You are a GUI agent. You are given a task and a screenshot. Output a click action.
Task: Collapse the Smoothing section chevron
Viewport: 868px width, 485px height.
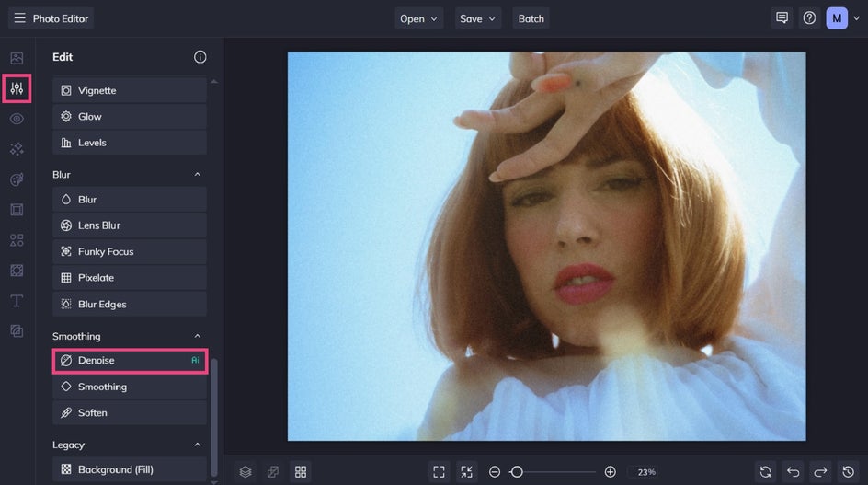pos(197,336)
